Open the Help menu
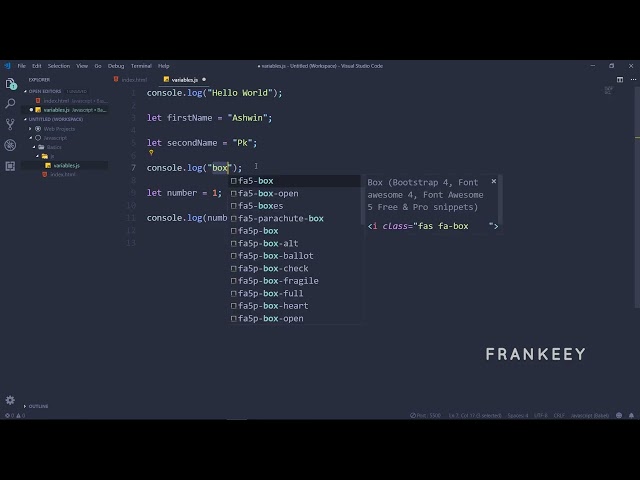This screenshot has height=480, width=640. (x=164, y=66)
